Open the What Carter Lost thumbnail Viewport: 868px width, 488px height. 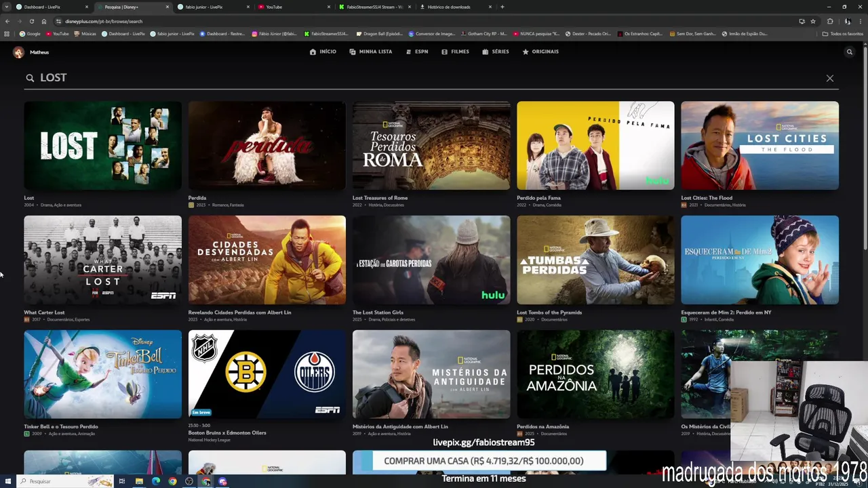click(x=102, y=260)
